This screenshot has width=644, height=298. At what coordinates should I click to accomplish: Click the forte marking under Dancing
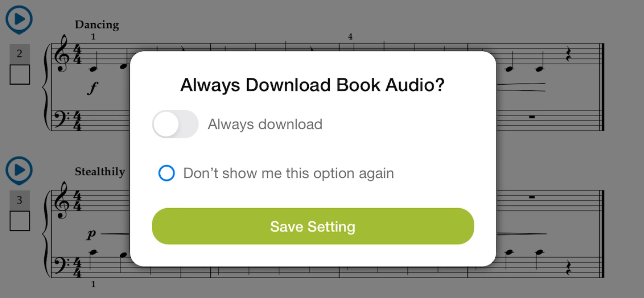tap(92, 87)
